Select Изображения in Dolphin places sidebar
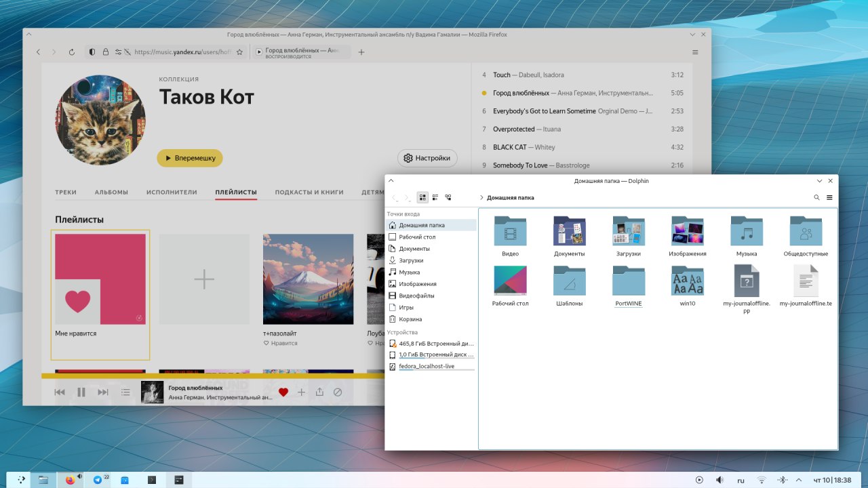The width and height of the screenshot is (868, 488). click(431, 284)
